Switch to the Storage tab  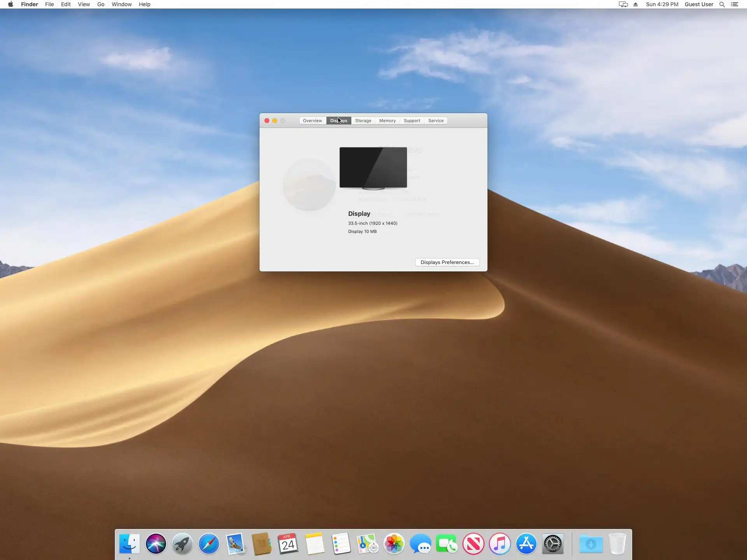[x=363, y=121]
